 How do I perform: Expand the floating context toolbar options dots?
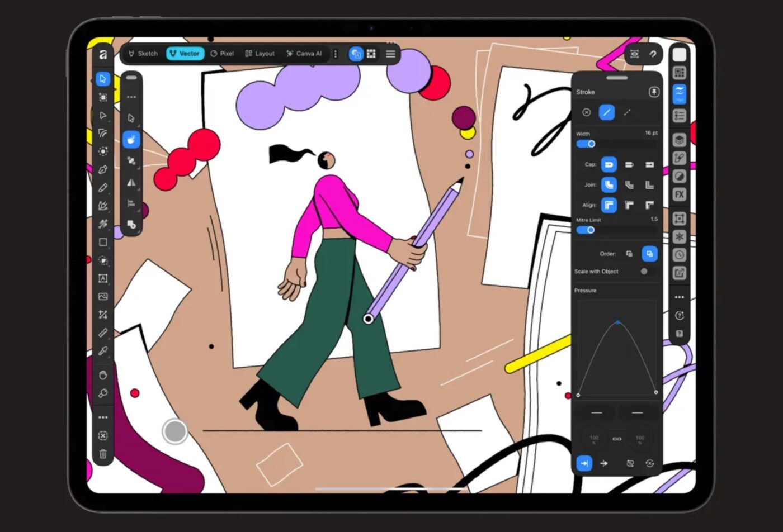[131, 97]
